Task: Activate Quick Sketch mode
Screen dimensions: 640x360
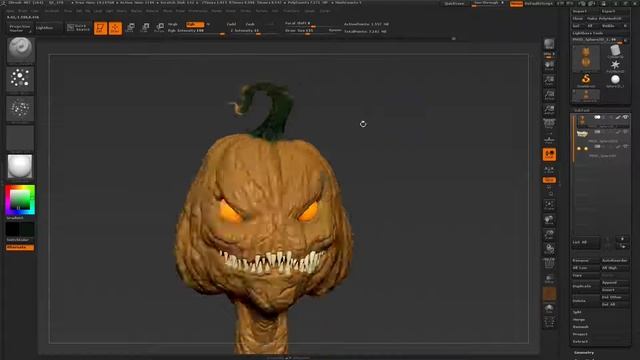Action: point(78,28)
